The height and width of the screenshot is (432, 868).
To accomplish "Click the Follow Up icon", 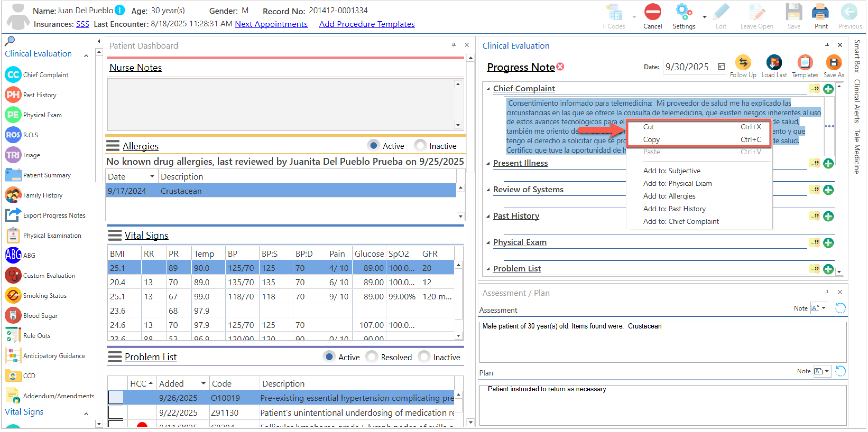I will (x=743, y=63).
